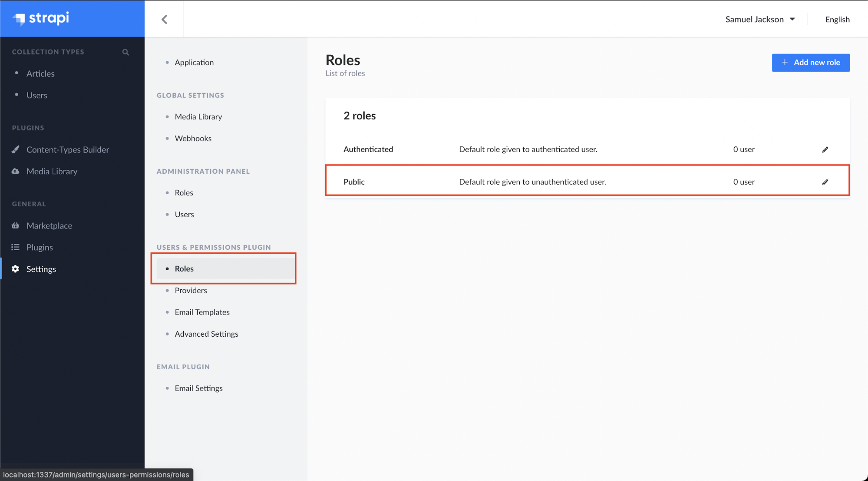Select Articles under Collection Types
Viewport: 868px width, 481px height.
coord(40,73)
